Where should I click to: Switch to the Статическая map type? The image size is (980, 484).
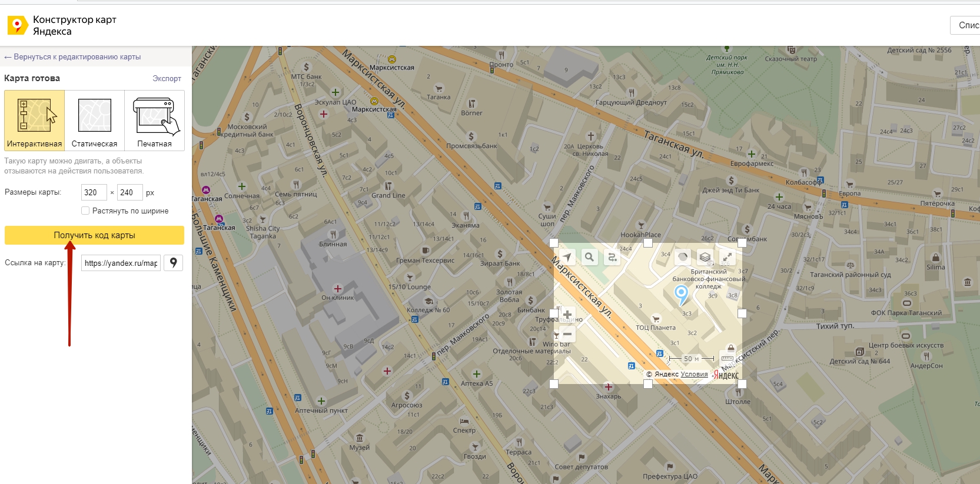(94, 120)
